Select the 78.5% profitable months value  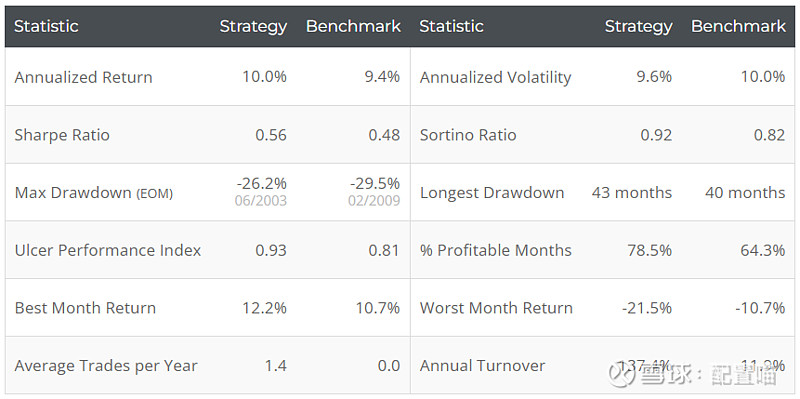point(649,250)
